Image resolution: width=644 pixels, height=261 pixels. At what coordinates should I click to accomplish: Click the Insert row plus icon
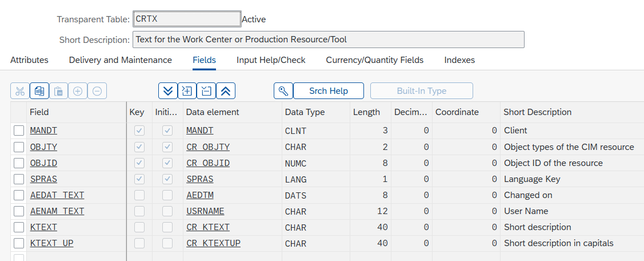point(78,91)
